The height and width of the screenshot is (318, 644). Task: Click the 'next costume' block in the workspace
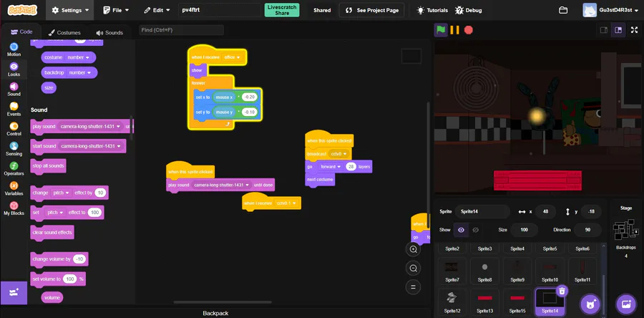(320, 180)
